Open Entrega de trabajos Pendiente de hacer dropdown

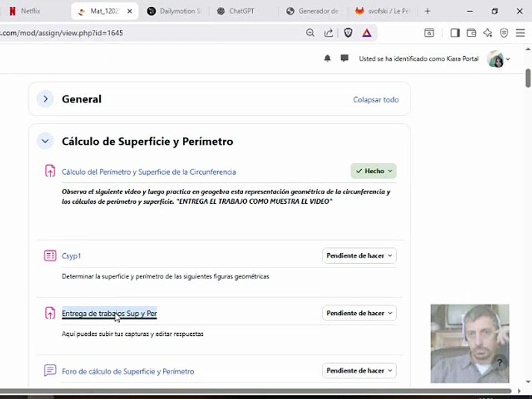pos(359,313)
